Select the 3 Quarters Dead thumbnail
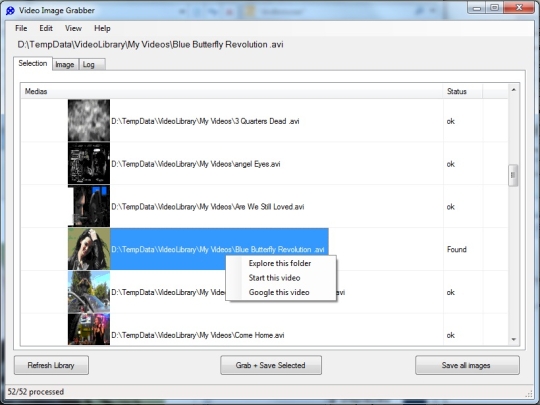 tap(89, 120)
